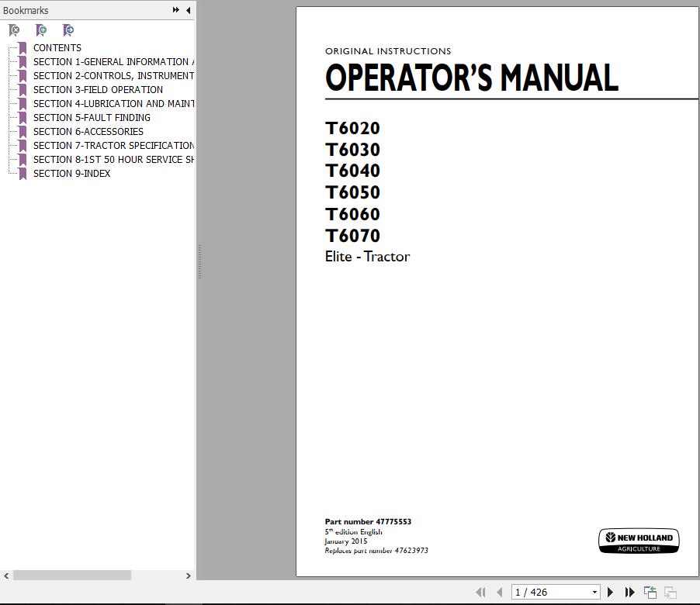Click bookmarks scrollbar left arrow
This screenshot has height=605, width=700.
(x=6, y=576)
